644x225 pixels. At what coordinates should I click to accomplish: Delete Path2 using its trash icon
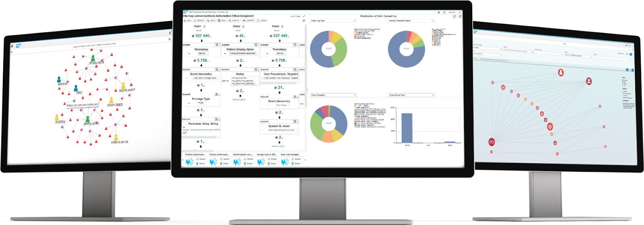243,27
